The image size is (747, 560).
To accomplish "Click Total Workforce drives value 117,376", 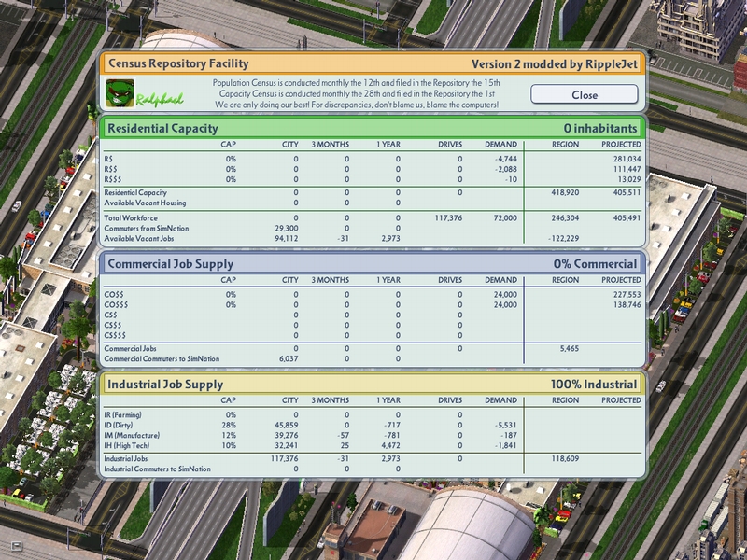I will pyautogui.click(x=448, y=218).
